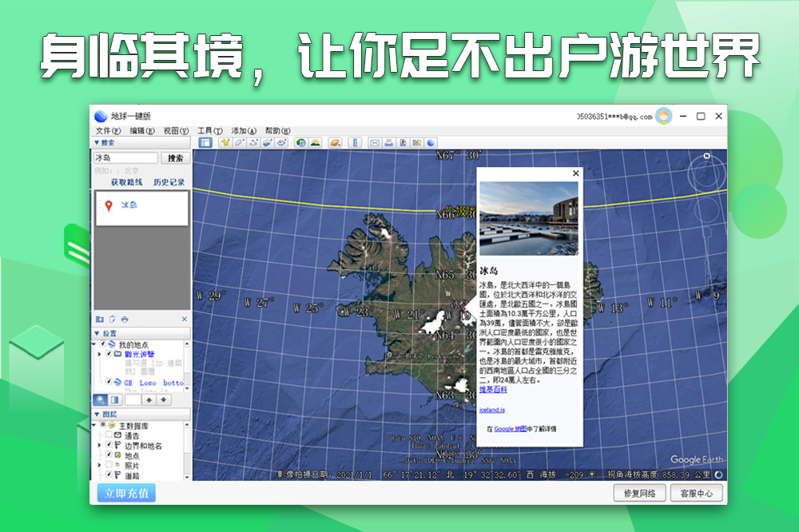Uncheck the 边界和地名 layer checkbox
Screen dimensions: 799x532
[109, 445]
